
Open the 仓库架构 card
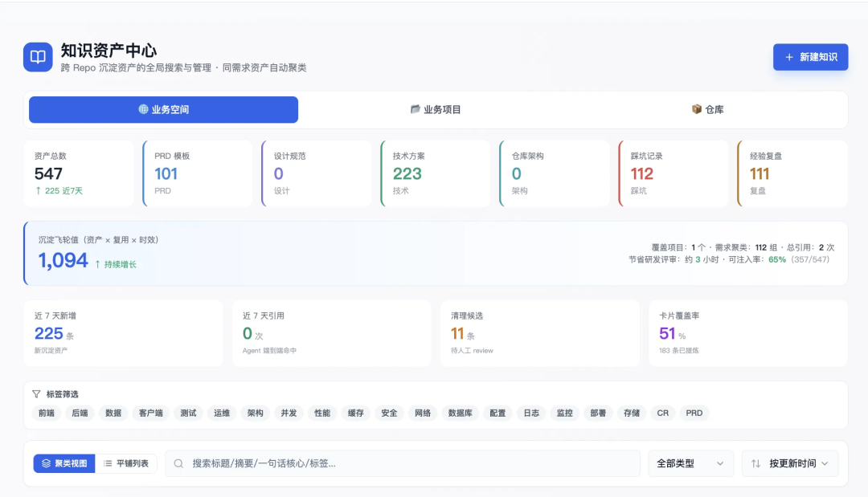555,173
